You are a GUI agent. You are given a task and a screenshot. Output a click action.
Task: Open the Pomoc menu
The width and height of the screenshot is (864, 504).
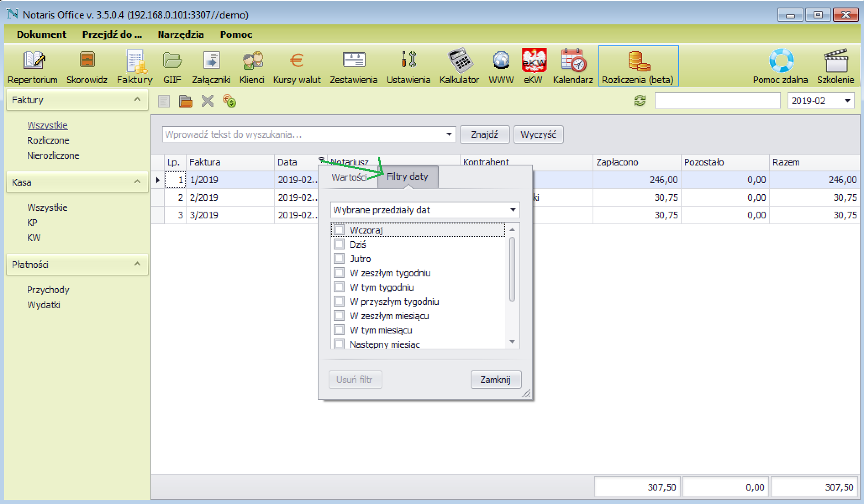click(236, 34)
